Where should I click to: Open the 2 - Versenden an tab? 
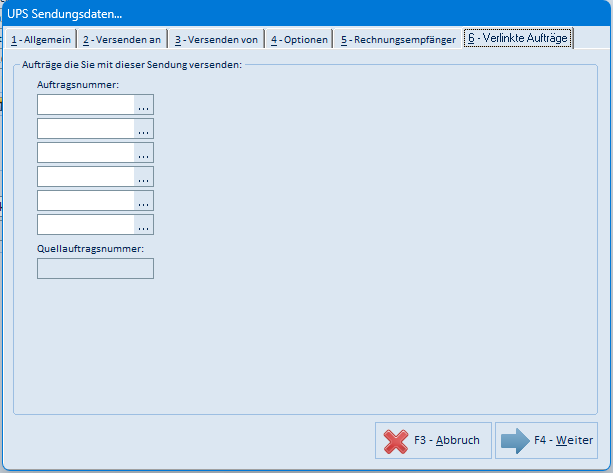(x=122, y=39)
